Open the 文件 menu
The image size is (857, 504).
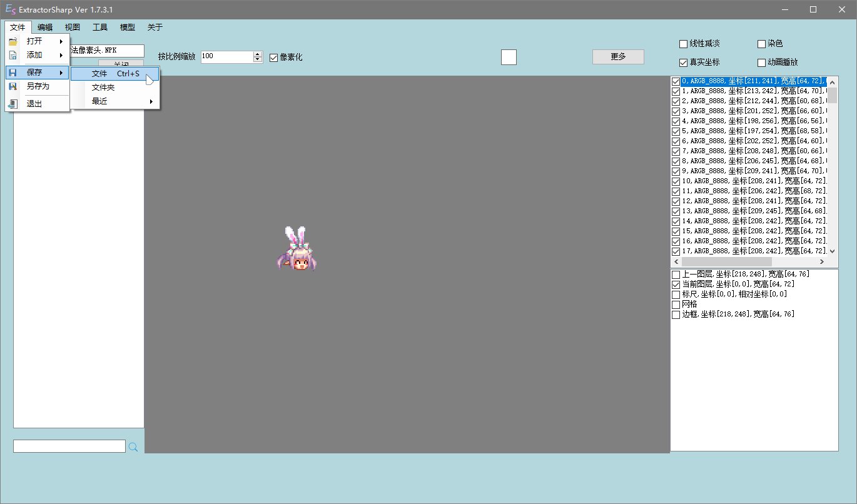(18, 27)
